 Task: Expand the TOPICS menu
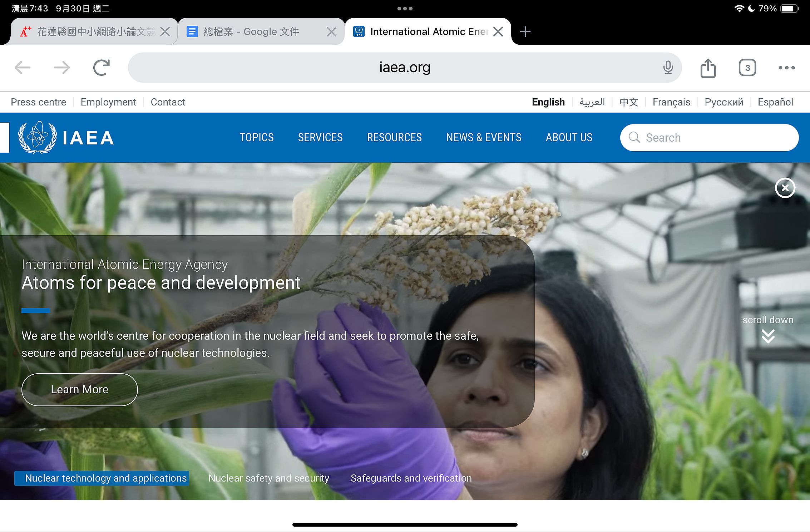click(x=256, y=138)
